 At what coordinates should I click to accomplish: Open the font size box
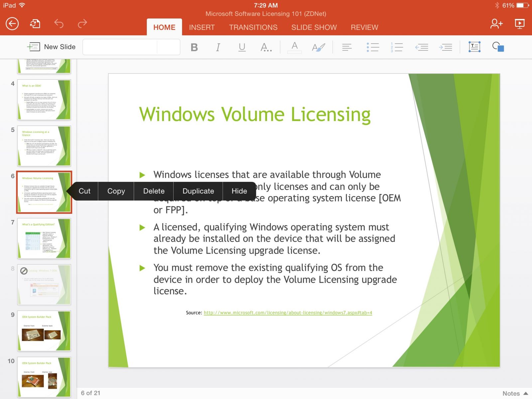click(169, 47)
